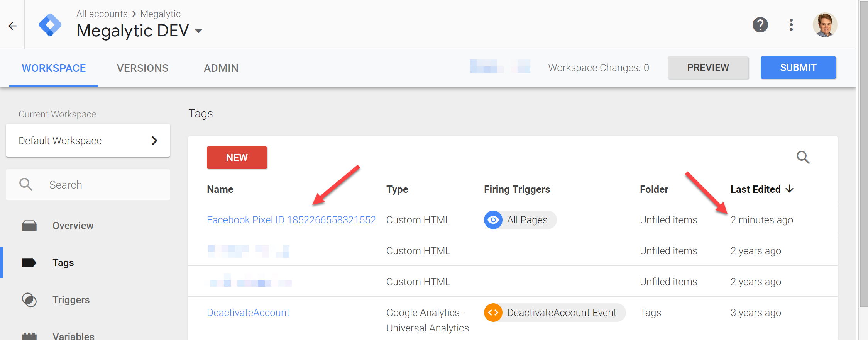Open the help question mark icon

point(760,25)
